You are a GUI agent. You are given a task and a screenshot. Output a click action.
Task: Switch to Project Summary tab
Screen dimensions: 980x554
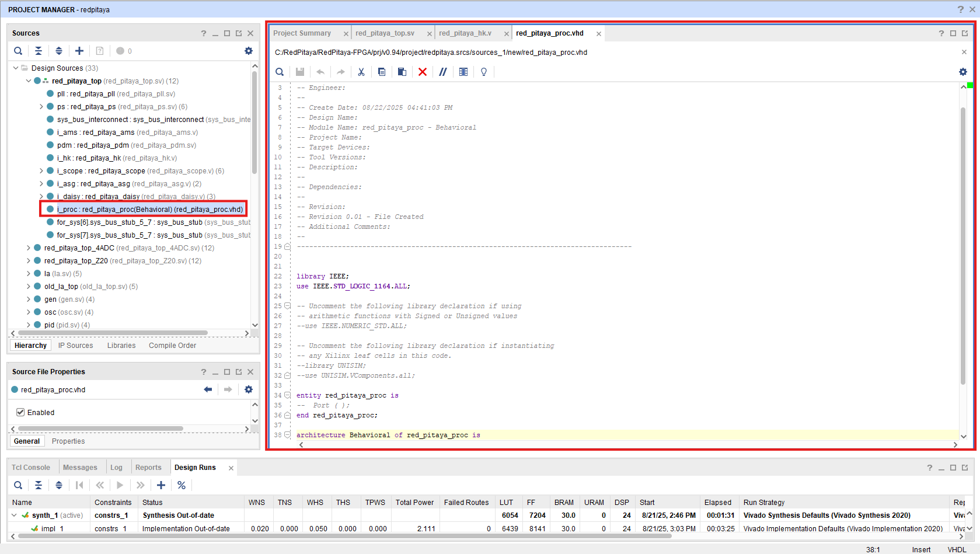(x=302, y=33)
